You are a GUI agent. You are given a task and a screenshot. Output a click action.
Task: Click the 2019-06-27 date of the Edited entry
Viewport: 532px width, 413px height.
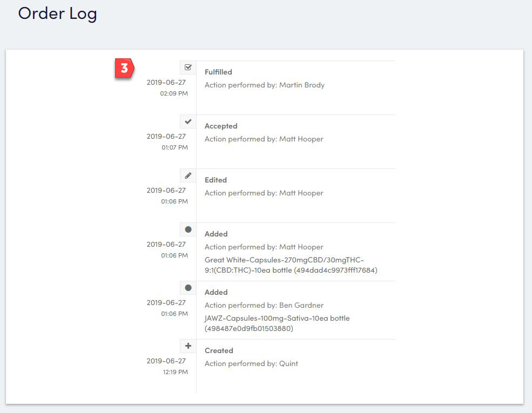coord(166,190)
